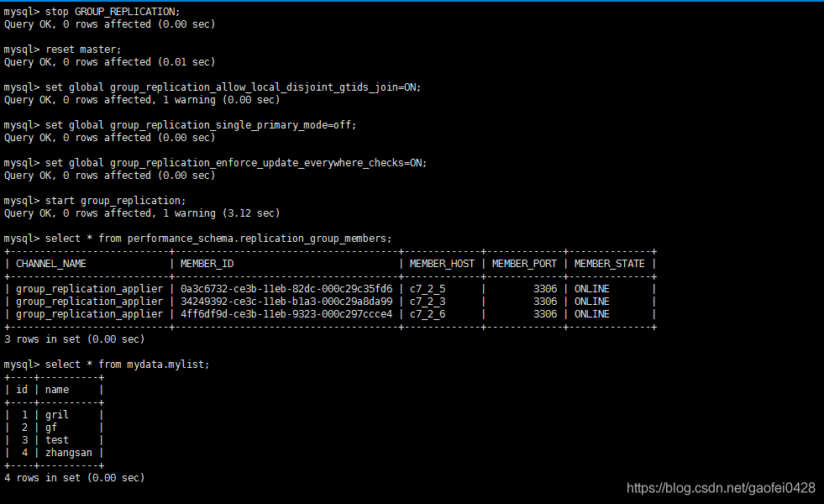This screenshot has height=504, width=824.
Task: Click member ID 4ff6df9d-ce3b-11eb-9323-000c297ccce4
Action: 286,314
